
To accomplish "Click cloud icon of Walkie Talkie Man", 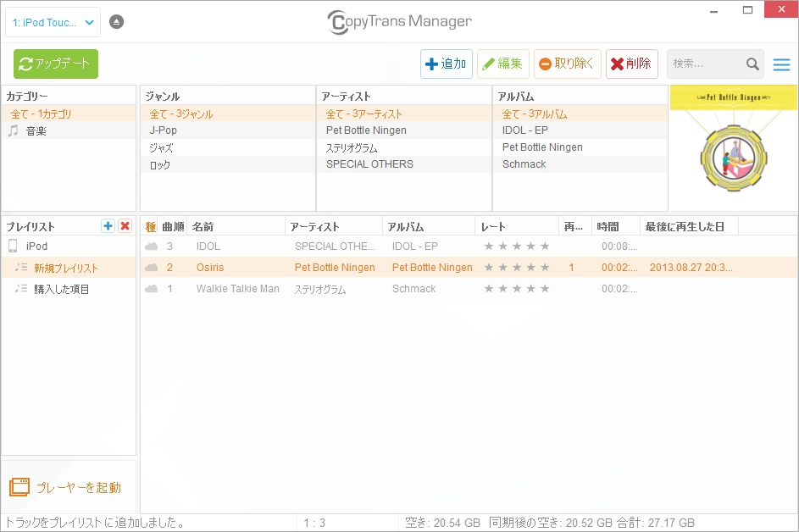I will 152,289.
